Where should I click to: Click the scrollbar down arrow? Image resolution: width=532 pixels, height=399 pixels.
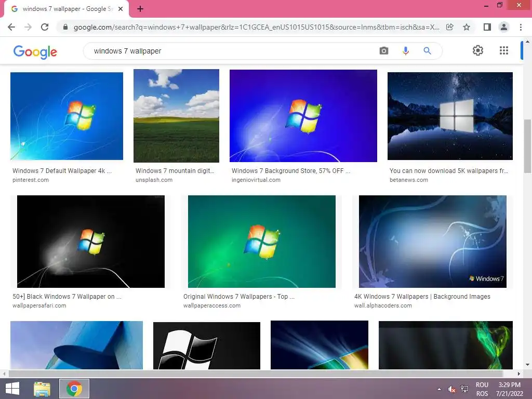pyautogui.click(x=527, y=365)
